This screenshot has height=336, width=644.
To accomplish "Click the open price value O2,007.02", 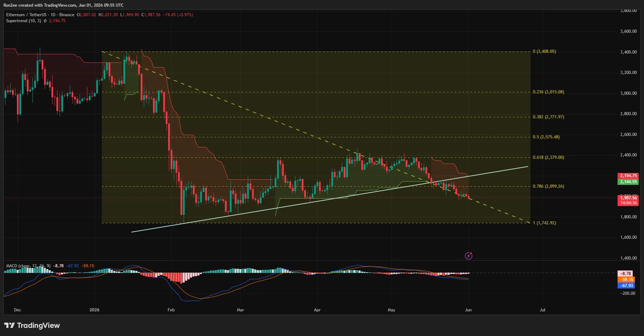I will pos(86,15).
